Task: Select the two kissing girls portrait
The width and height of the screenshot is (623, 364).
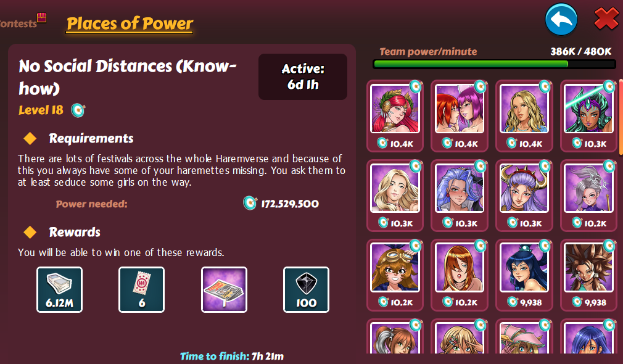Action: [460, 116]
